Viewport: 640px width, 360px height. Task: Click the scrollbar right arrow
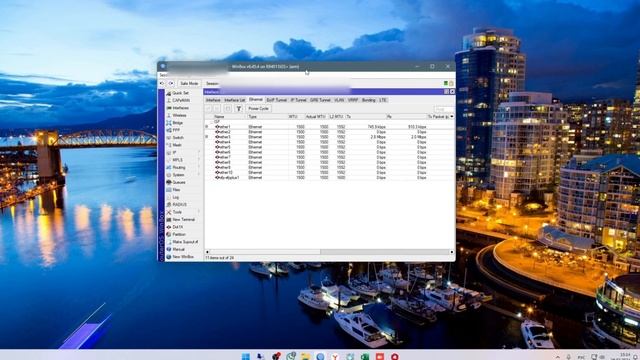point(451,252)
